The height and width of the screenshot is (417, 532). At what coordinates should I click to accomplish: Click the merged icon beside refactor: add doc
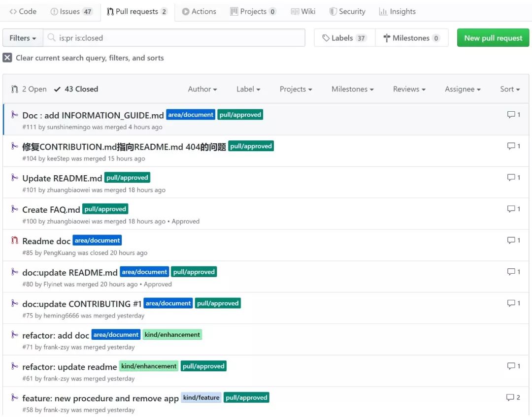[15, 335]
